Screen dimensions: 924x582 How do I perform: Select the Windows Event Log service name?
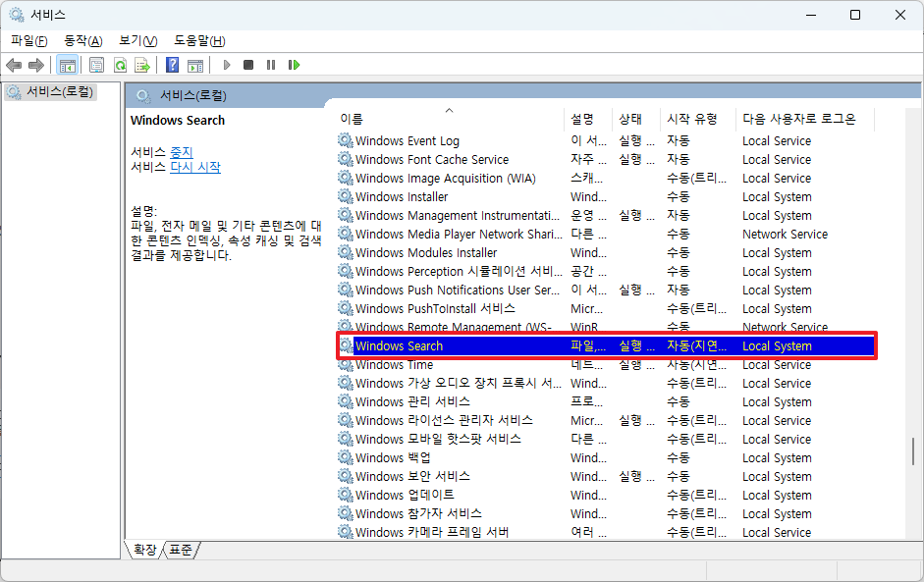pyautogui.click(x=408, y=140)
